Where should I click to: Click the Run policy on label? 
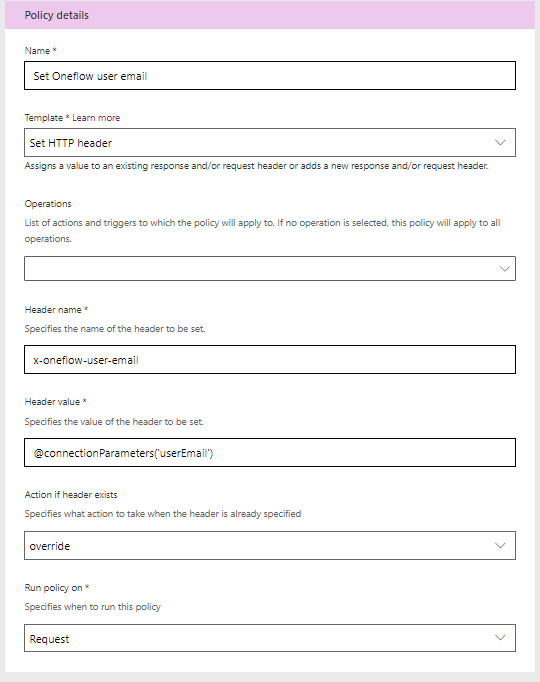(x=53, y=588)
